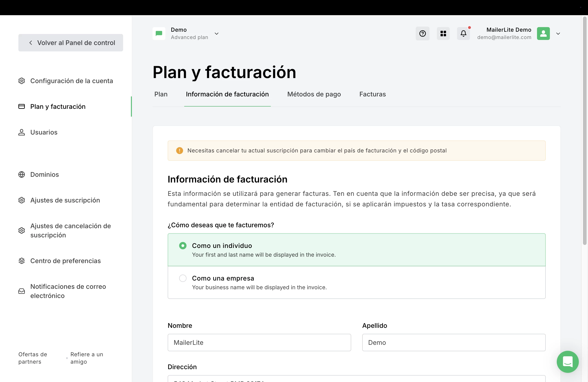Select the Como una empresa radio option
This screenshot has height=382, width=588.
[x=183, y=278]
